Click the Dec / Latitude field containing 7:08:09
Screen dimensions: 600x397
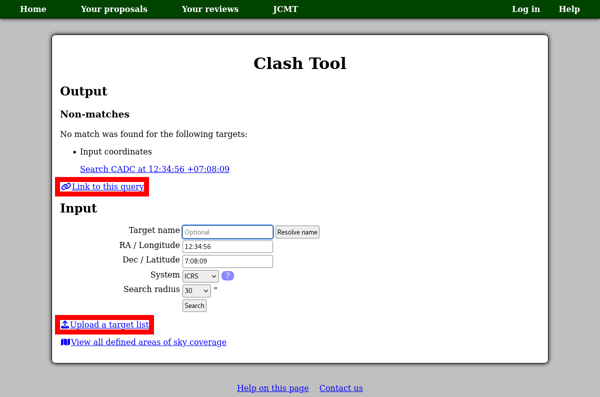[228, 261]
